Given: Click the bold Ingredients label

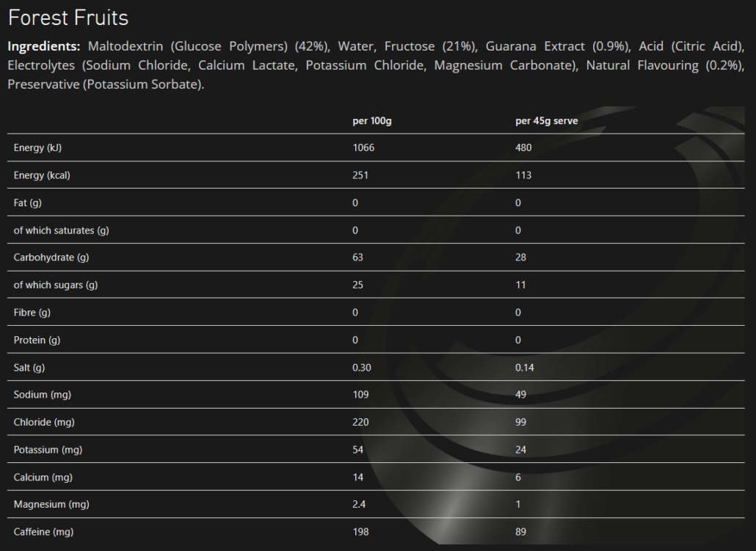Looking at the screenshot, I should pyautogui.click(x=43, y=46).
